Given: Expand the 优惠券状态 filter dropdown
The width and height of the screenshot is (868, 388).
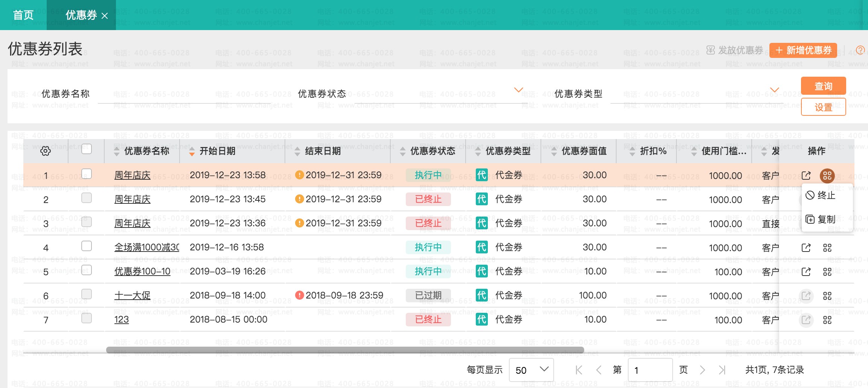Looking at the screenshot, I should [519, 90].
